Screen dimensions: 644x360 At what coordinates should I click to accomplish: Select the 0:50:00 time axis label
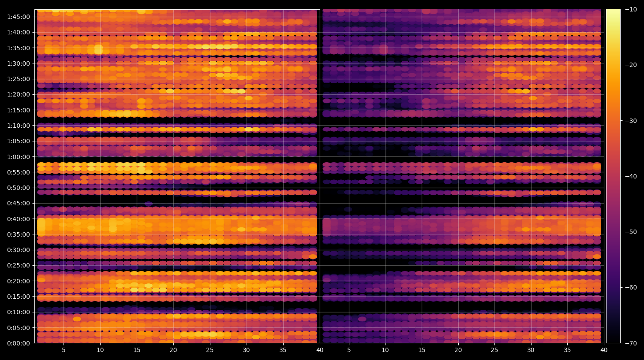point(19,188)
